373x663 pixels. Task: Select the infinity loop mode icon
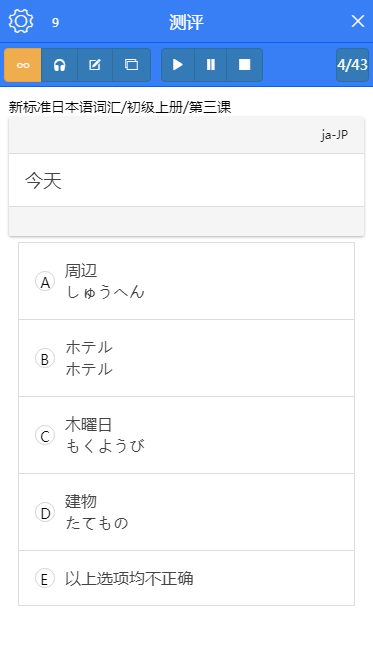[x=23, y=65]
